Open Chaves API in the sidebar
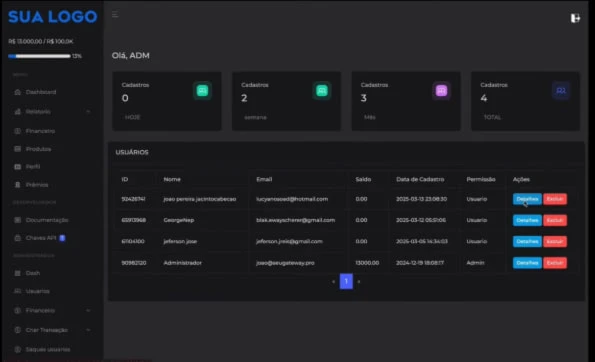The width and height of the screenshot is (595, 362). pyautogui.click(x=40, y=238)
